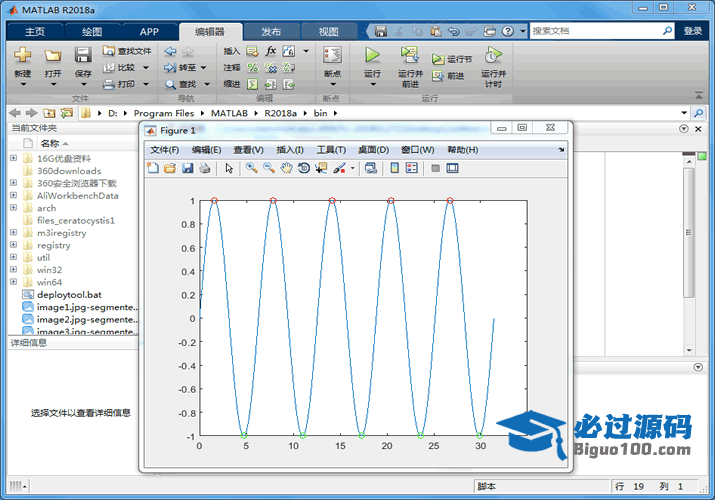This screenshot has height=500, width=715.
Task: Click Find Files (查找文件) button
Action: click(x=127, y=51)
